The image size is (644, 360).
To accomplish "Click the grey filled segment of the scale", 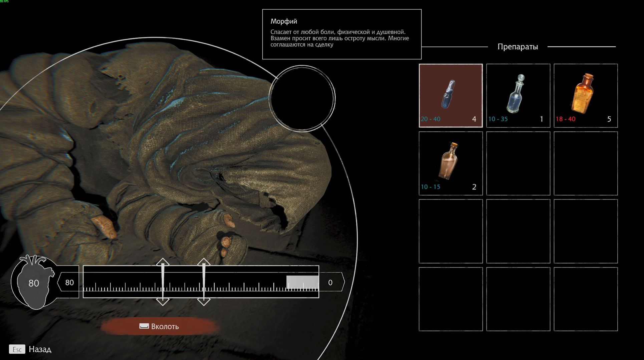I will click(302, 282).
